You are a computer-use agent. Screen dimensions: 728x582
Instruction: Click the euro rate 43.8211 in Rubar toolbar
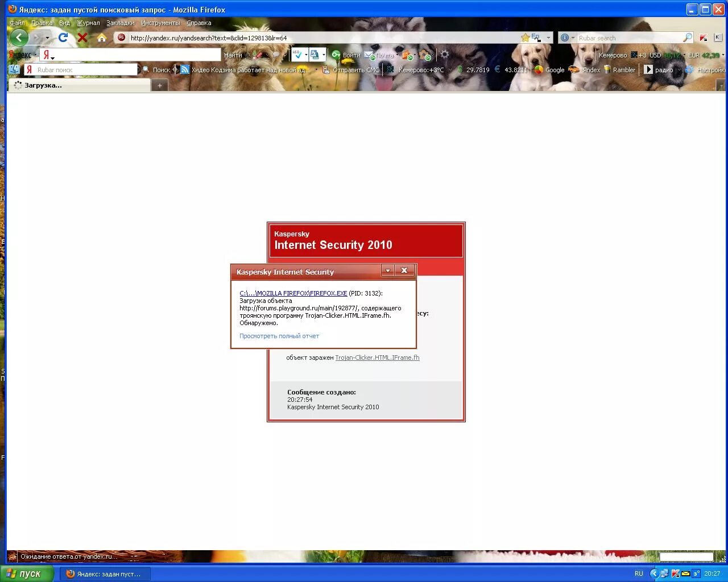click(515, 70)
